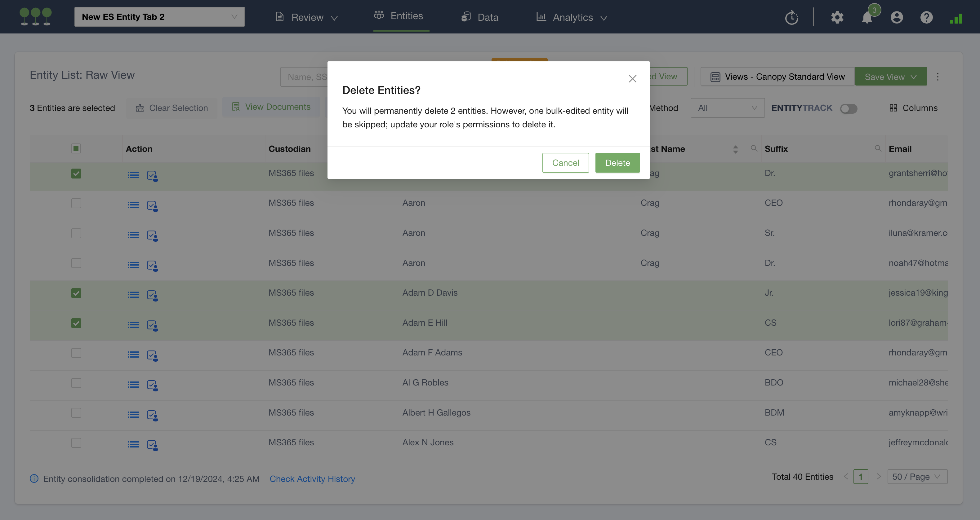Click the Cancel button in dialog

pyautogui.click(x=565, y=163)
